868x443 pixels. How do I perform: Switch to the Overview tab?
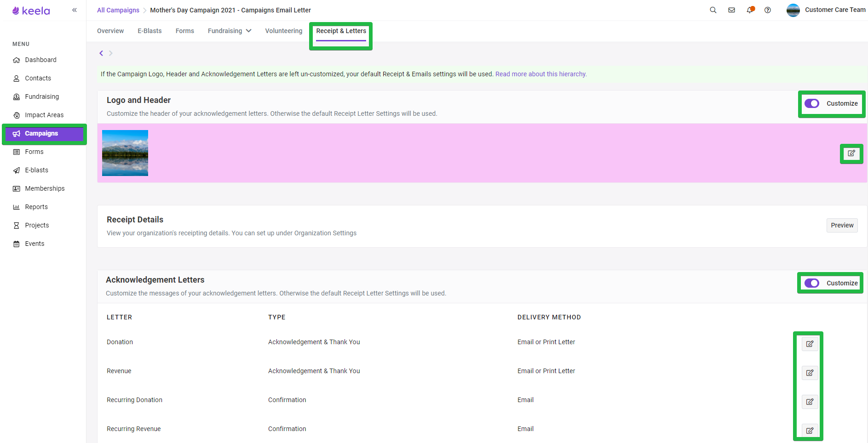pos(110,31)
